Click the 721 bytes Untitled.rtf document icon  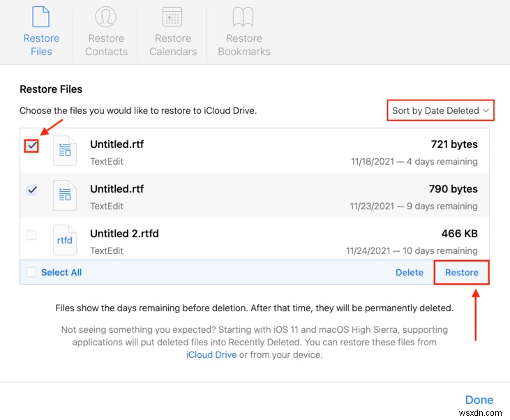click(x=65, y=151)
